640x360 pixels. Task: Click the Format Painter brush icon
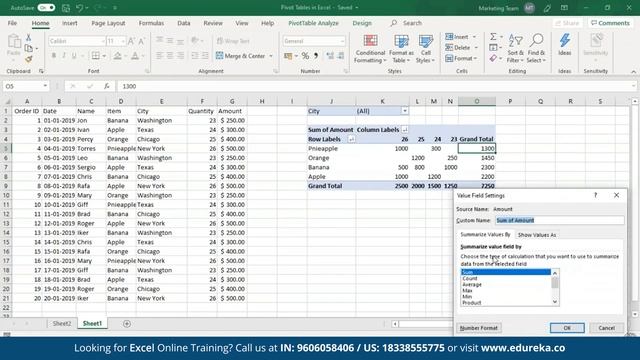28,60
